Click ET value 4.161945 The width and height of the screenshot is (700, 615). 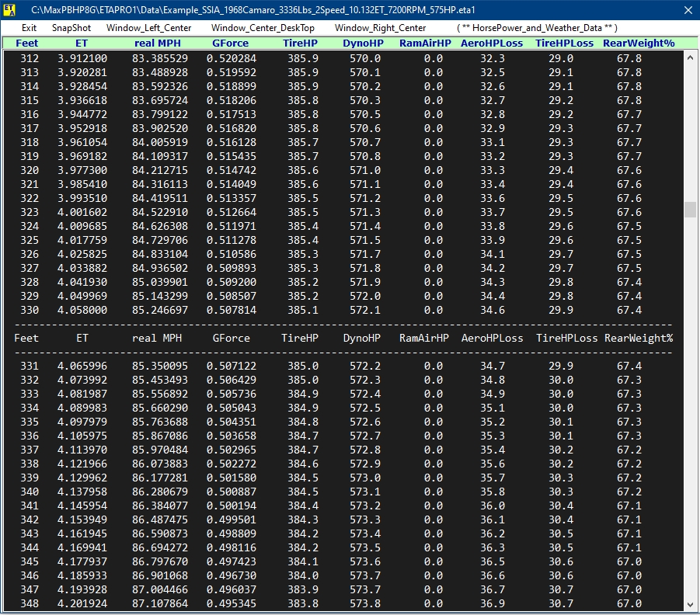[x=82, y=533]
